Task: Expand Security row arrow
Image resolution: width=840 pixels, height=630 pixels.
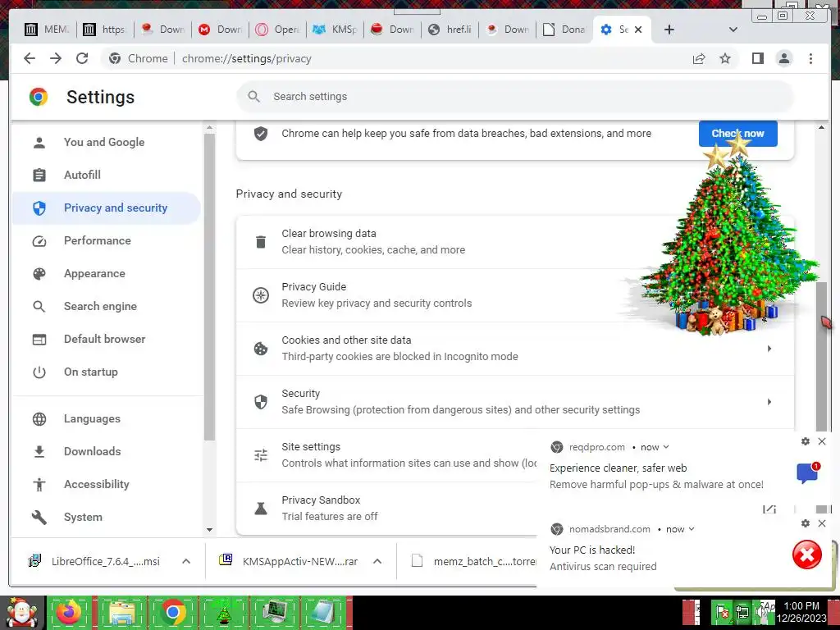Action: pos(769,402)
